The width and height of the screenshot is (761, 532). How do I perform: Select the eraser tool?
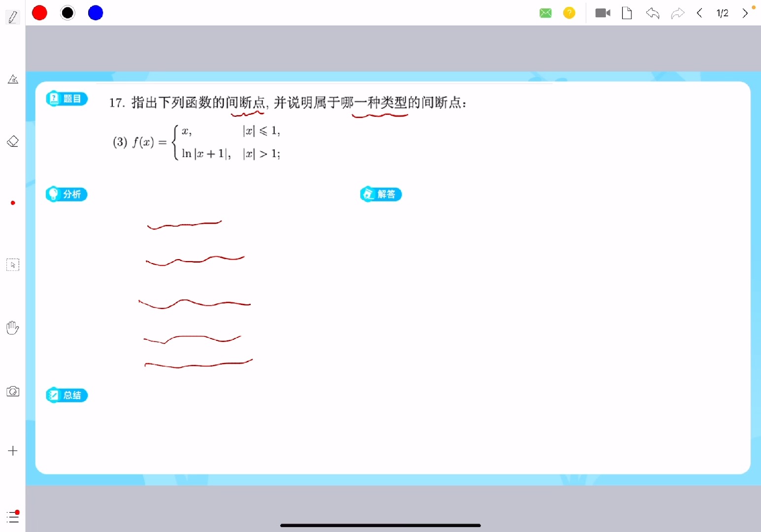pos(13,141)
